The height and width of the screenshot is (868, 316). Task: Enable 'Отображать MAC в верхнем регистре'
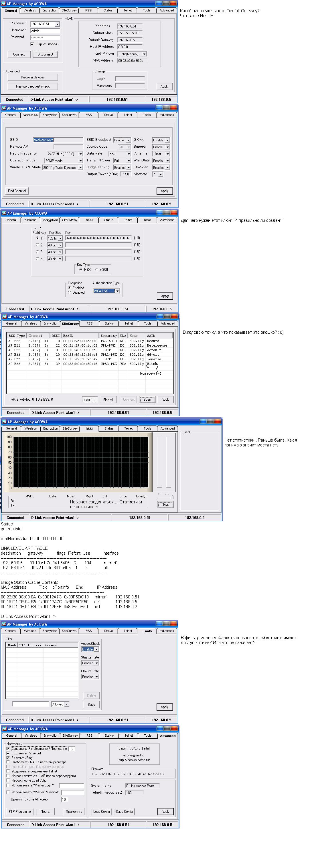[8, 762]
